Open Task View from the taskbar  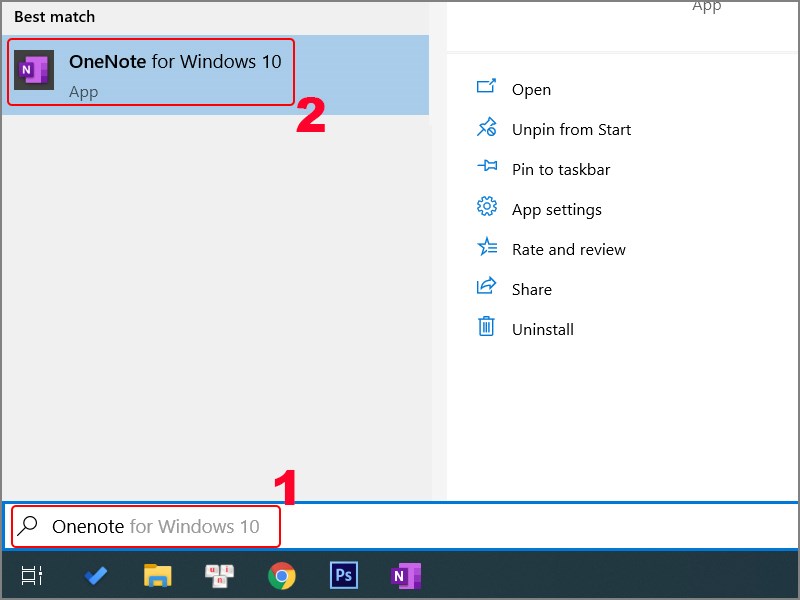click(x=32, y=576)
